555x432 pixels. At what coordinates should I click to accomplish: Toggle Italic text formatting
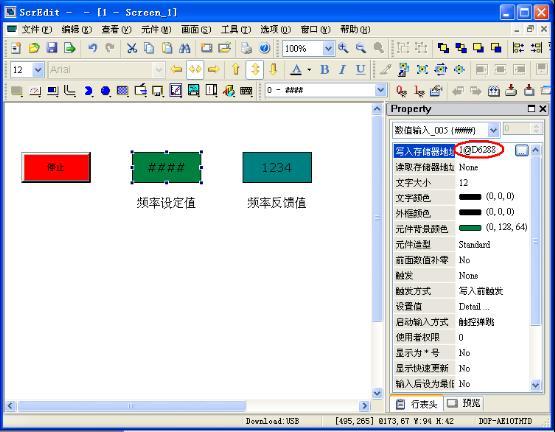pos(342,69)
